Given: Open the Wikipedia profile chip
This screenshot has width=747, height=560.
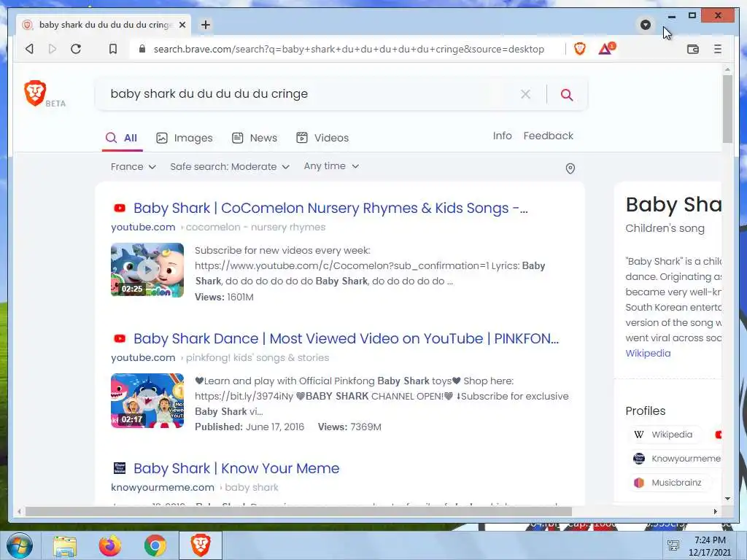Looking at the screenshot, I should (665, 435).
